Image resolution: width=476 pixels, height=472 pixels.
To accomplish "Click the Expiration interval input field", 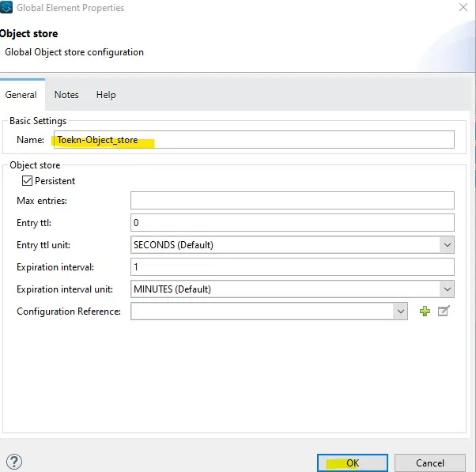I will pos(293,266).
